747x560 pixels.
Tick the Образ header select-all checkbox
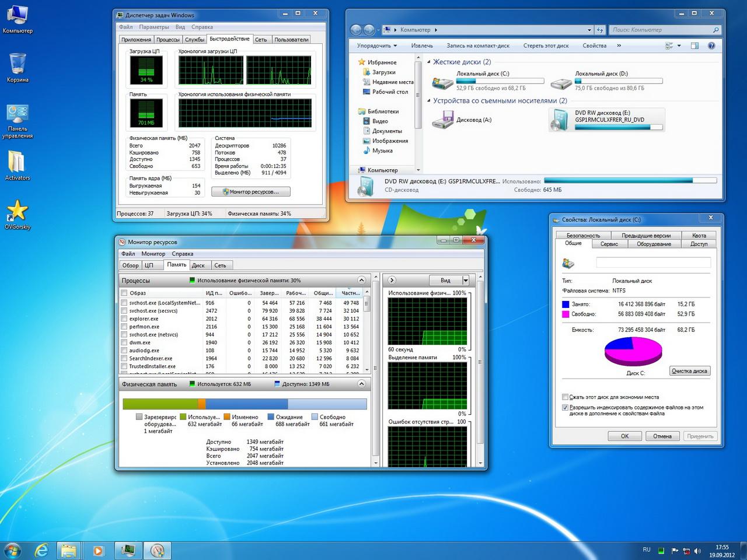coord(124,293)
